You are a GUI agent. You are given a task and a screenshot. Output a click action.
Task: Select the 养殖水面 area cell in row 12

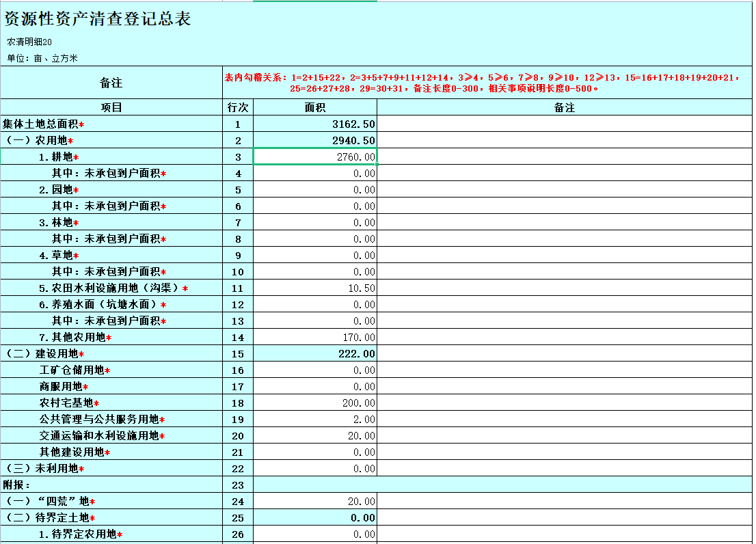coord(315,304)
